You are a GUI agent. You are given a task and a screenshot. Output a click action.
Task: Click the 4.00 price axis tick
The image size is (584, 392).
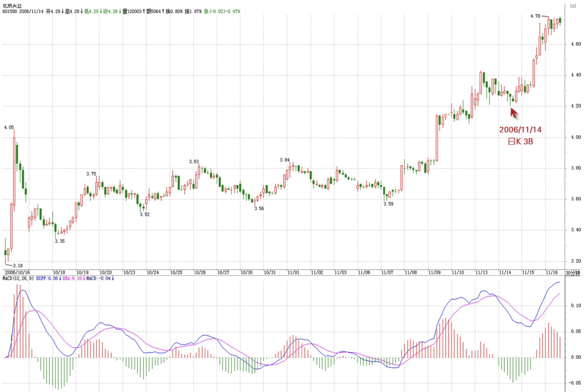tap(576, 137)
